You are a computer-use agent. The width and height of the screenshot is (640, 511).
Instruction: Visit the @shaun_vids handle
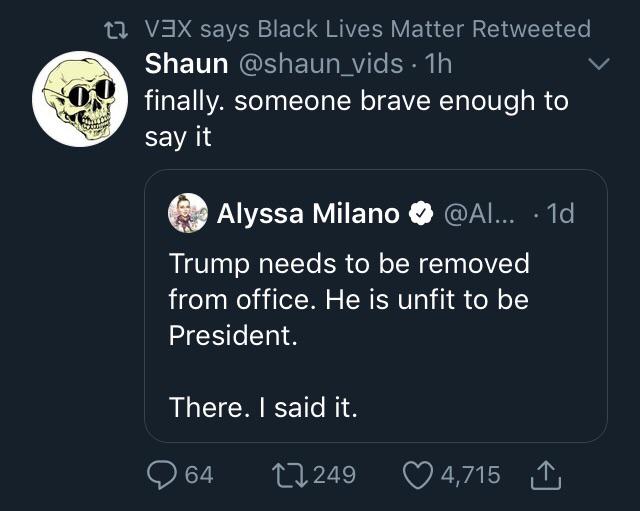321,64
